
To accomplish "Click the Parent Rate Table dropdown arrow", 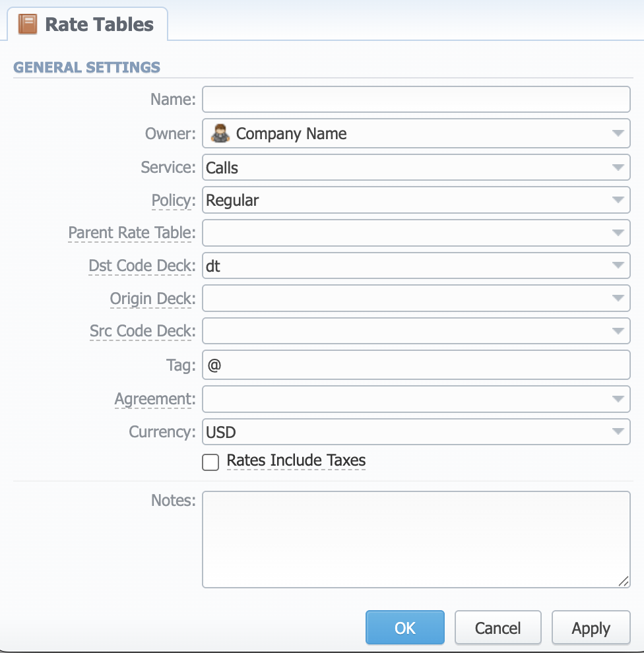I will pyautogui.click(x=618, y=233).
